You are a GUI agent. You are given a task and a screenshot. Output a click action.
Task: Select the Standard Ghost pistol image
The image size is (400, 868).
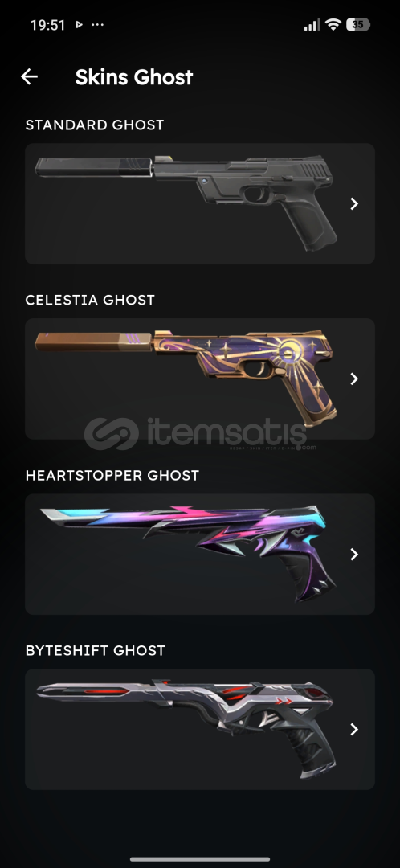point(186,203)
